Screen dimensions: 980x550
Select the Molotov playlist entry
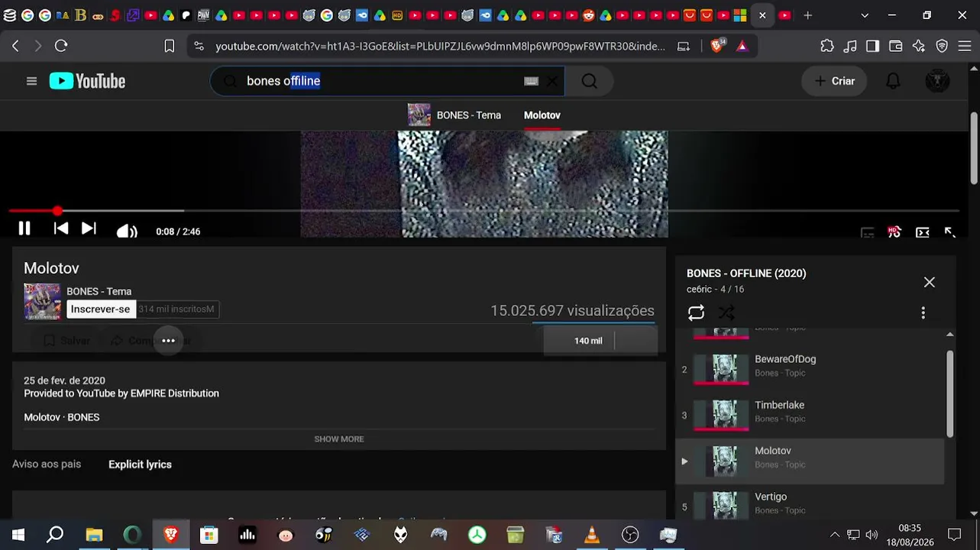click(x=810, y=461)
